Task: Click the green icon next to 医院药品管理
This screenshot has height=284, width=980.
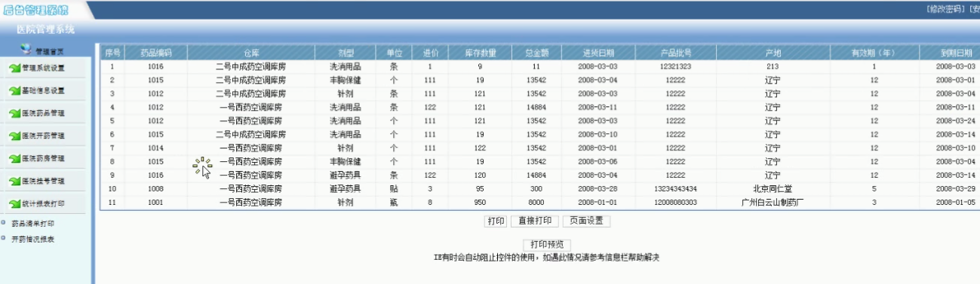Action: 14,114
